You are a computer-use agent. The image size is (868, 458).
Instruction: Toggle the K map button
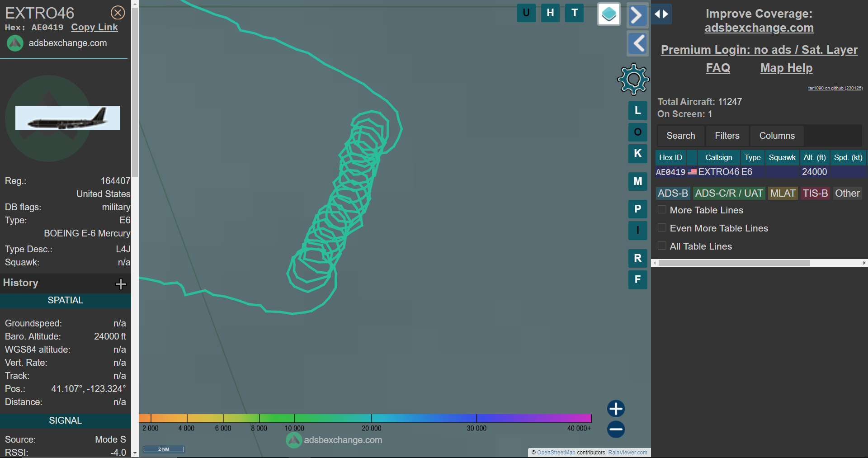[638, 153]
